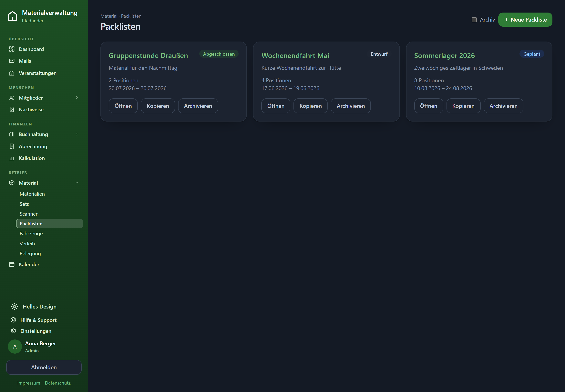Click the Nachweise document icon

click(12, 110)
